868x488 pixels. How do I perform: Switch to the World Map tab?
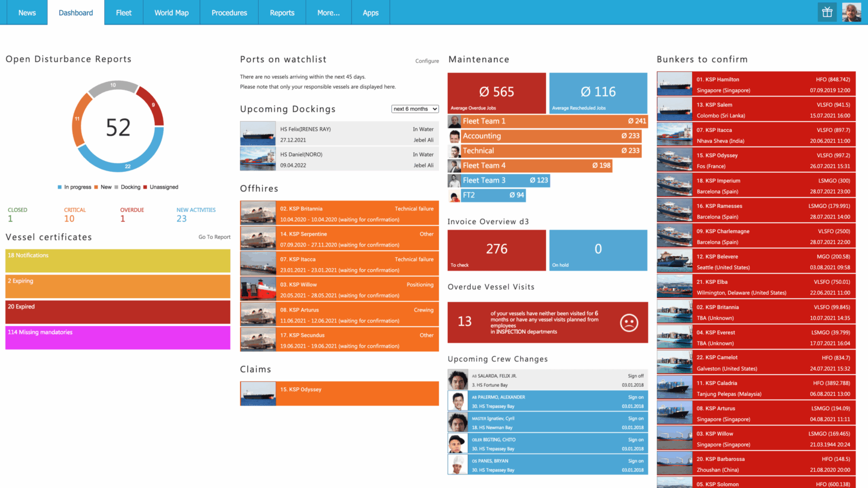click(171, 13)
